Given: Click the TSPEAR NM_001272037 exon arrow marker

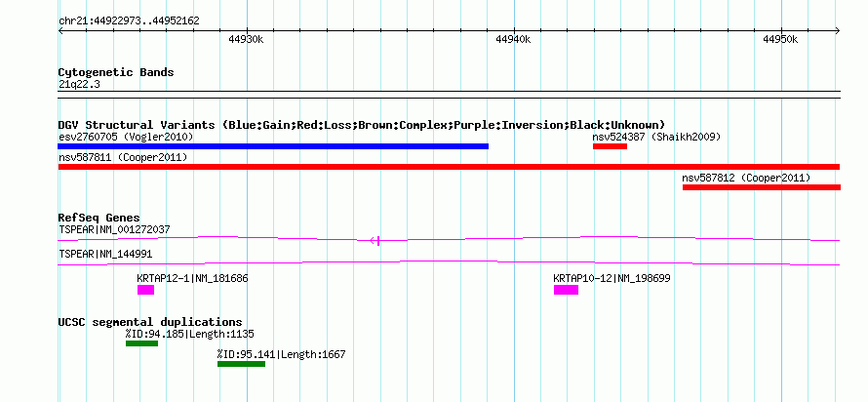Looking at the screenshot, I should tap(375, 240).
